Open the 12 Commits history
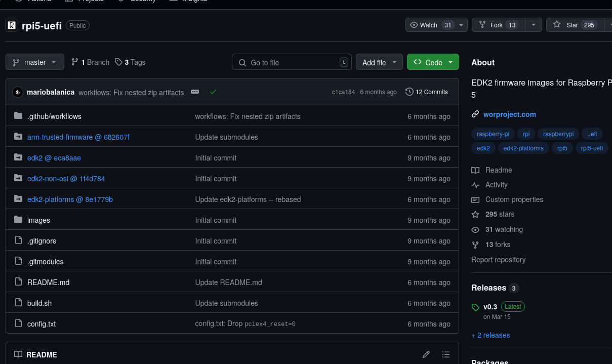This screenshot has width=612, height=364. pos(427,92)
